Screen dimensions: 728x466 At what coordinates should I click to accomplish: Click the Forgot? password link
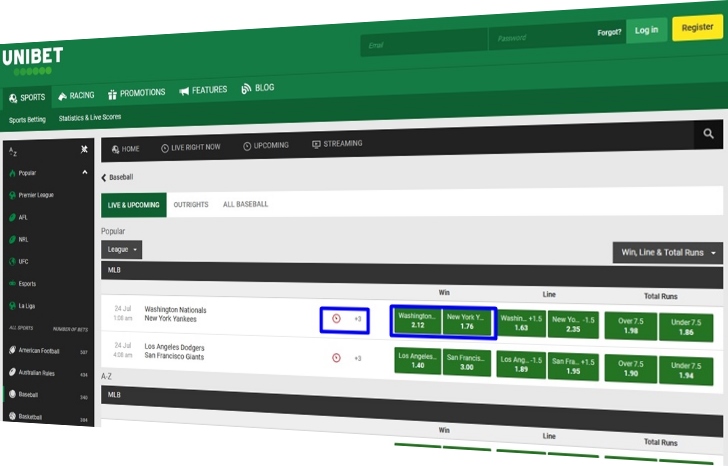[609, 32]
